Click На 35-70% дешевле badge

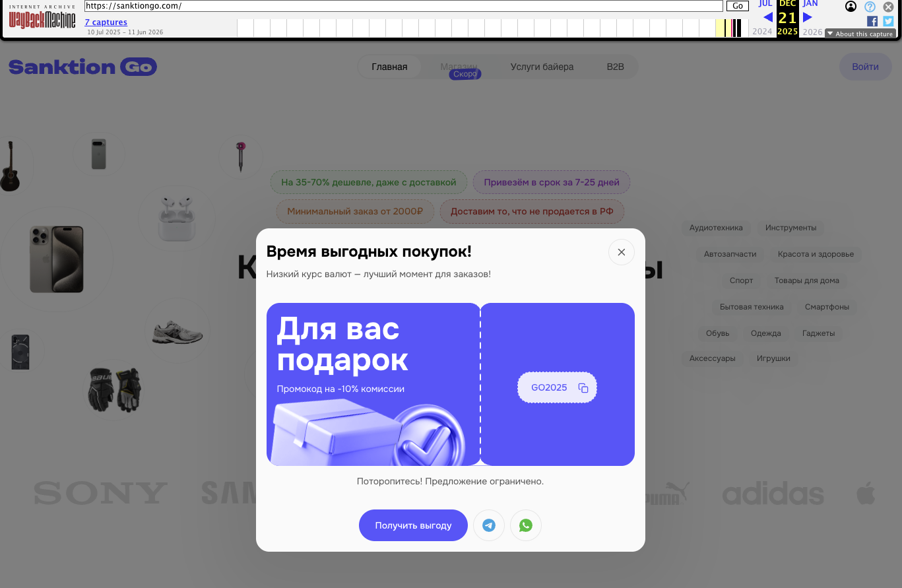click(x=369, y=182)
